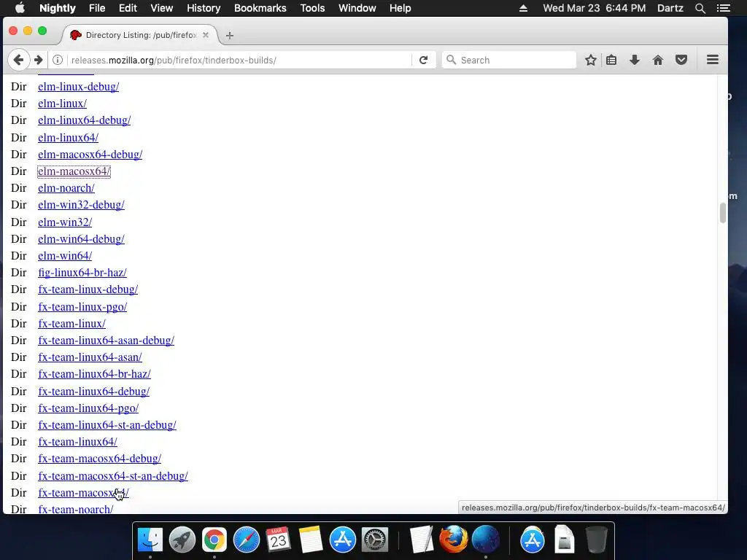
Task: Click the date and time in menu bar
Action: 595,8
